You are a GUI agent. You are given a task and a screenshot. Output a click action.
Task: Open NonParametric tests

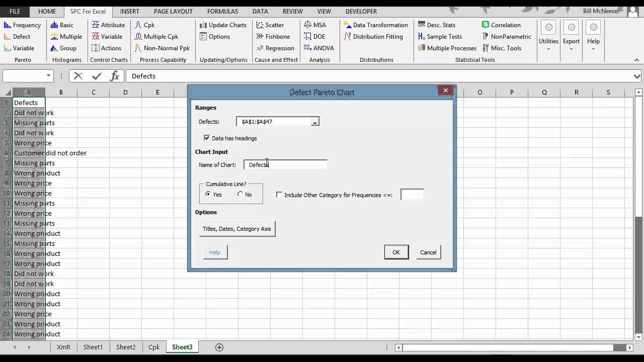pos(506,36)
